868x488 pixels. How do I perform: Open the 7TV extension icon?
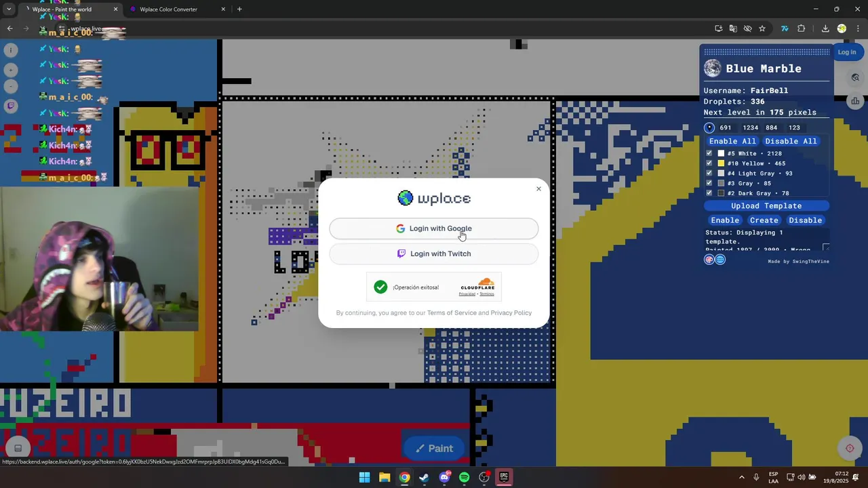click(785, 28)
